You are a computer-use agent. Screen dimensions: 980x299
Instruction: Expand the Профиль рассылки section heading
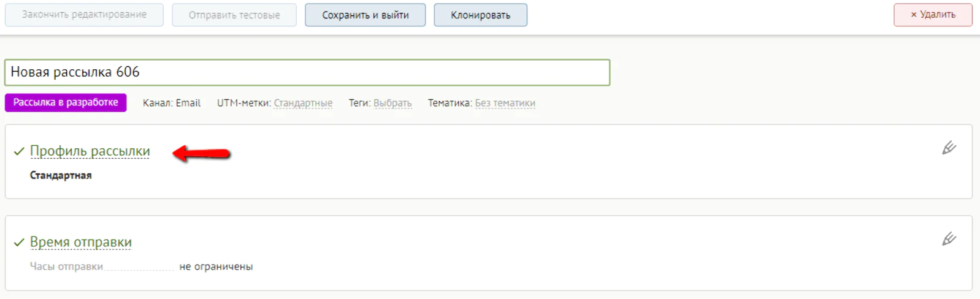tap(90, 151)
